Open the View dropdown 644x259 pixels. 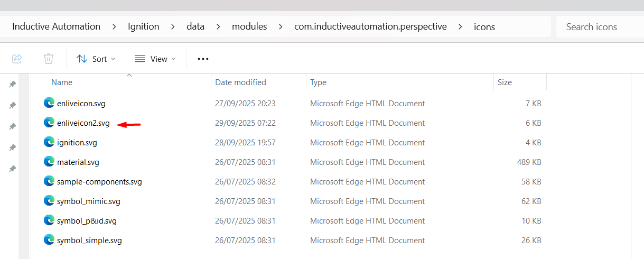tap(155, 59)
